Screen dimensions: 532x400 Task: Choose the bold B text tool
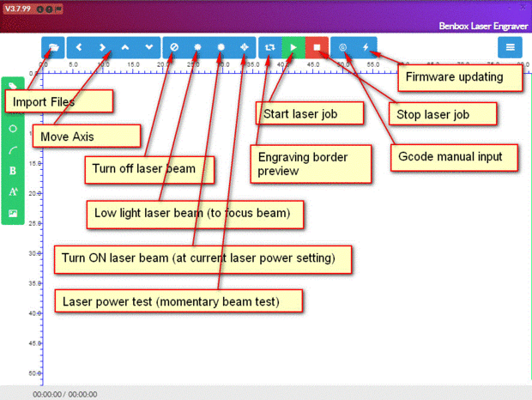13,171
